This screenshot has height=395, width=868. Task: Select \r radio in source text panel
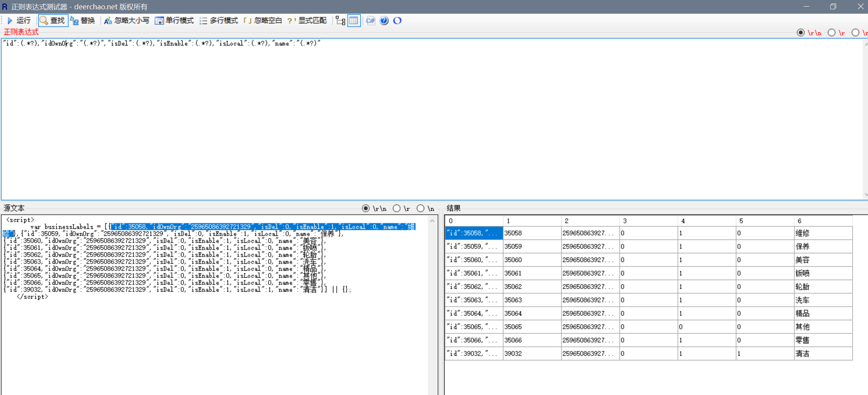[x=401, y=208]
